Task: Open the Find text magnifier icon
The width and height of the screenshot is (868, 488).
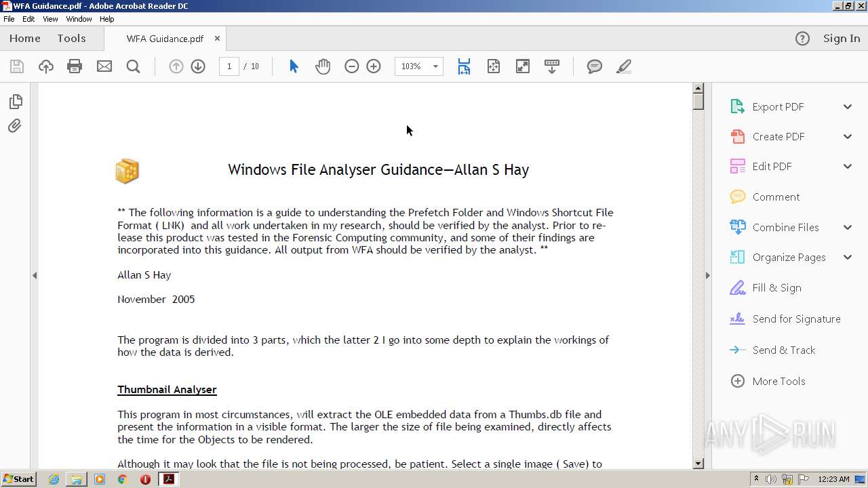Action: [x=133, y=66]
